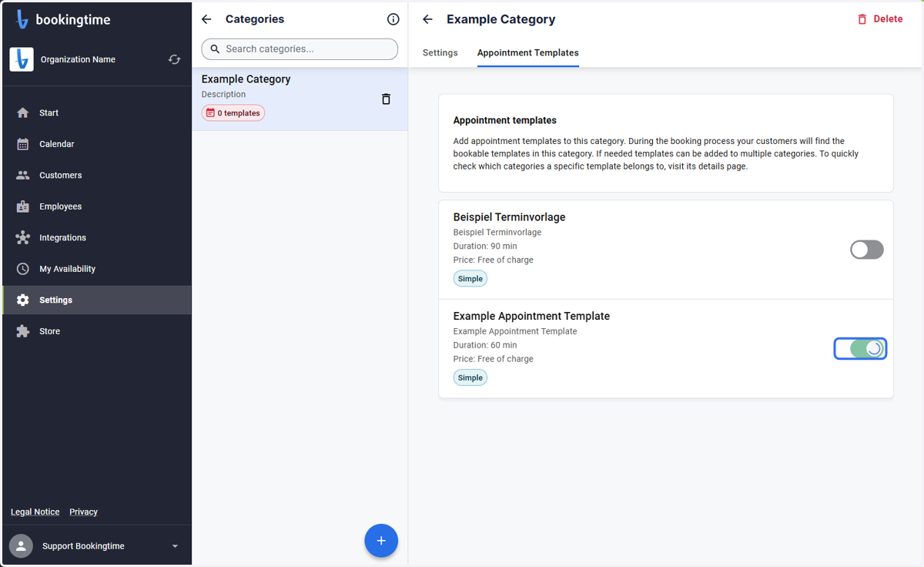
Task: Delete Example Category with trash icon in list
Action: click(x=387, y=99)
